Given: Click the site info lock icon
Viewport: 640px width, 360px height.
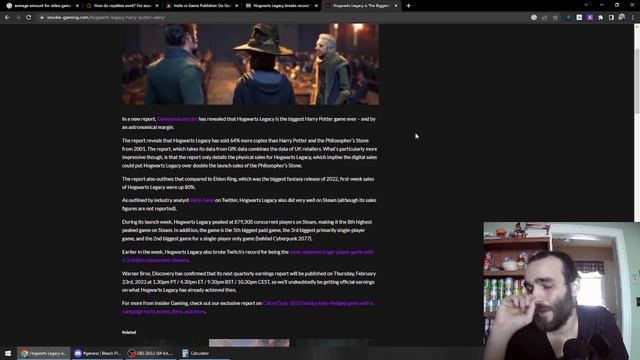Looking at the screenshot, I should point(42,18).
